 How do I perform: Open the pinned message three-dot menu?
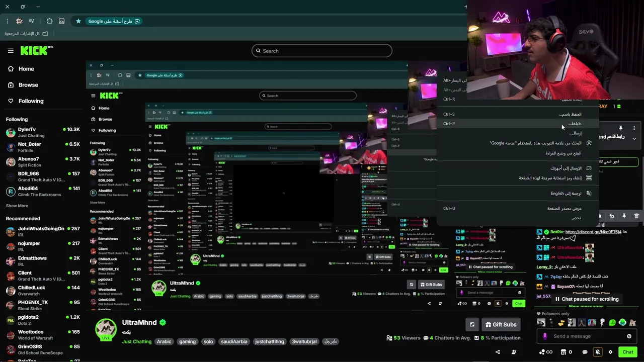tap(634, 128)
